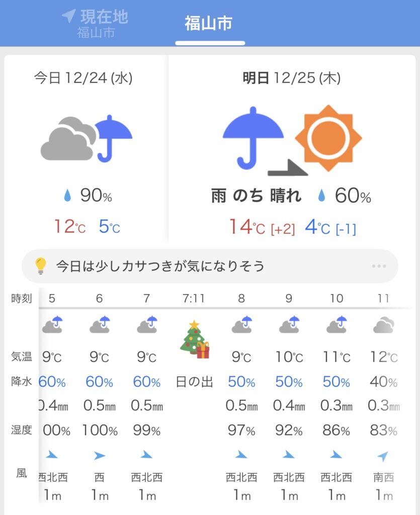Select the 10 o'clock hour column header

click(x=336, y=298)
